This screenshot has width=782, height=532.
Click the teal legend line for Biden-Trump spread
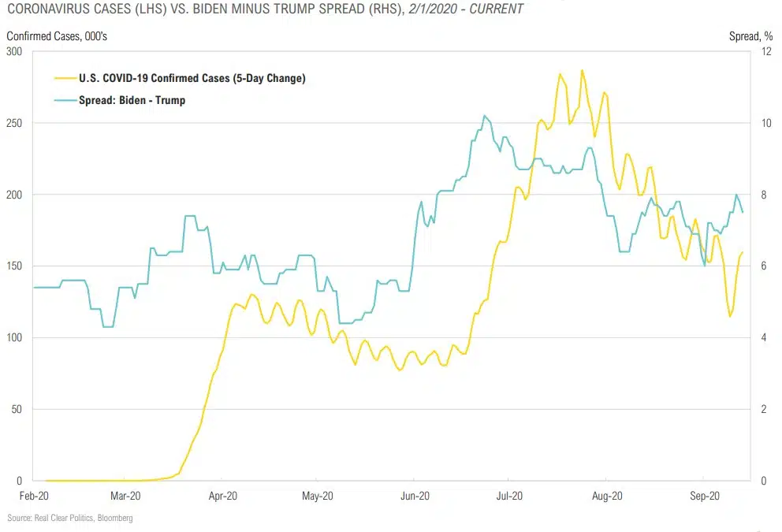click(64, 100)
